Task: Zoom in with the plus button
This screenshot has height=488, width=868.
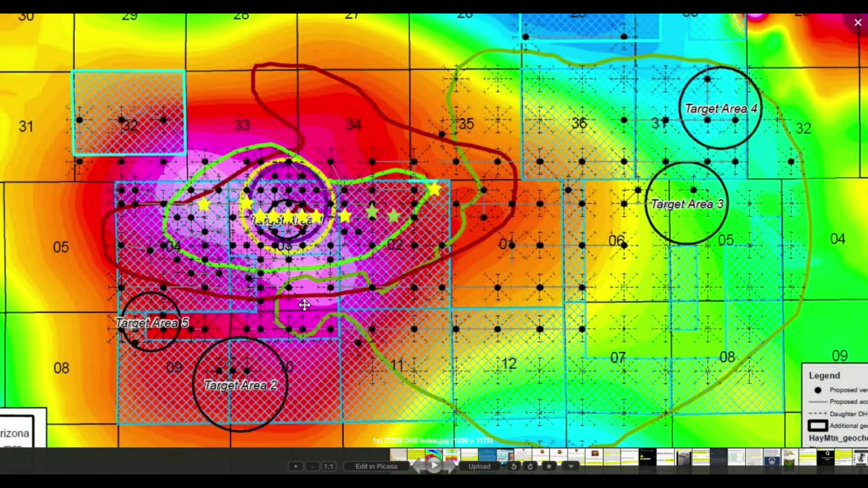Action: 296,466
